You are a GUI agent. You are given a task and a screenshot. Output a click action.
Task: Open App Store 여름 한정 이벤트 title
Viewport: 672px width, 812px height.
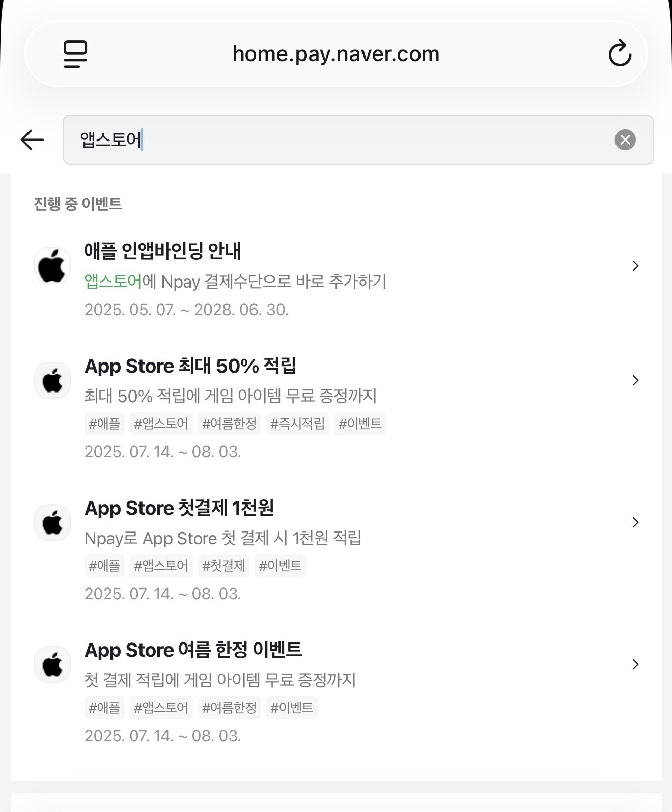(x=193, y=650)
